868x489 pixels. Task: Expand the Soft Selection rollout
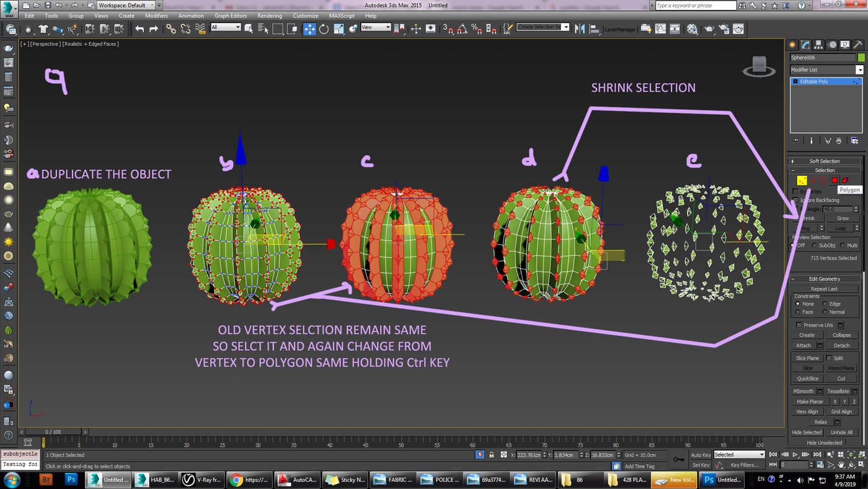[825, 161]
